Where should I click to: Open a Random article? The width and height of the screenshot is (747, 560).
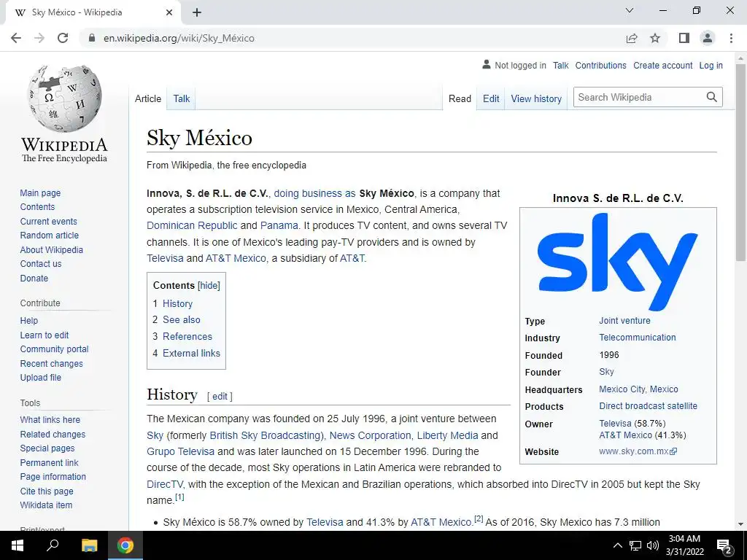[x=49, y=236]
